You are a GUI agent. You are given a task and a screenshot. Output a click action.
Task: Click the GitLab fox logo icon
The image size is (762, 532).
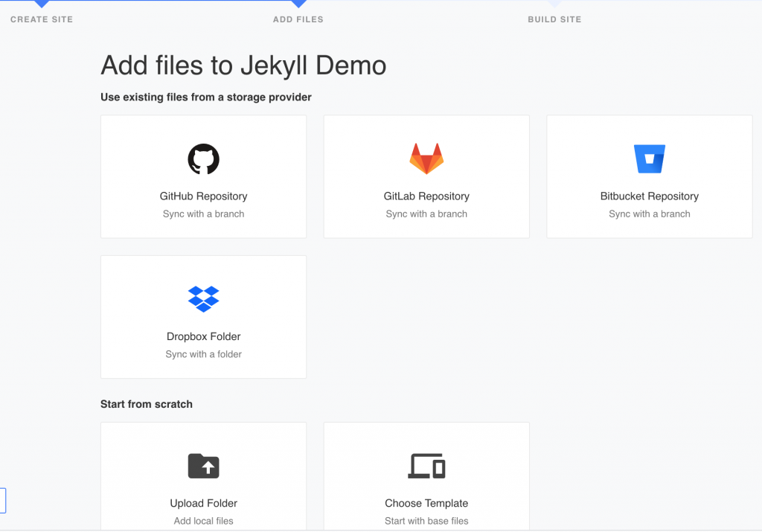[x=426, y=158]
